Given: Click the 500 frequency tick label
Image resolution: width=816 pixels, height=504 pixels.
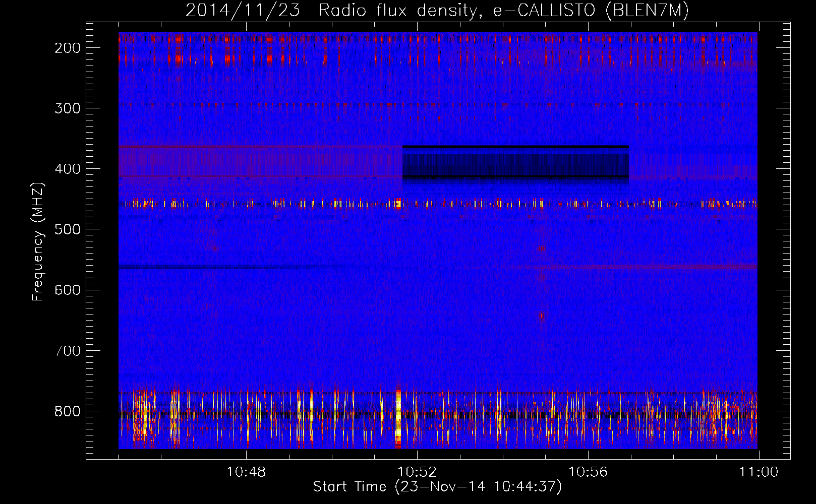Looking at the screenshot, I should pos(68,229).
